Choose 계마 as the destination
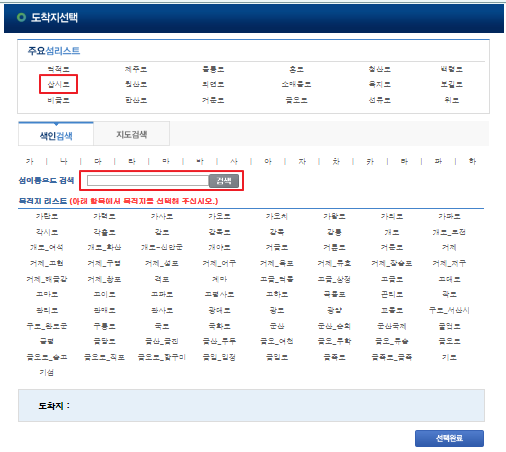The height and width of the screenshot is (452, 506). click(219, 279)
